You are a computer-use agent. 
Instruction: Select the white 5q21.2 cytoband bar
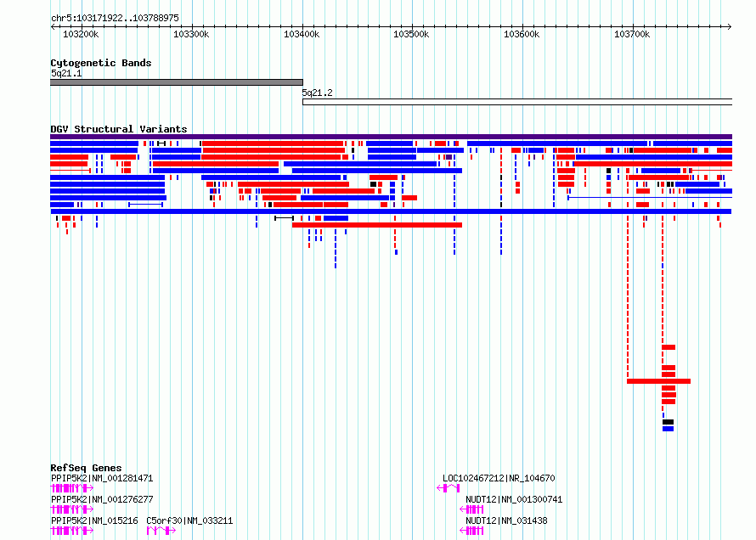517,102
